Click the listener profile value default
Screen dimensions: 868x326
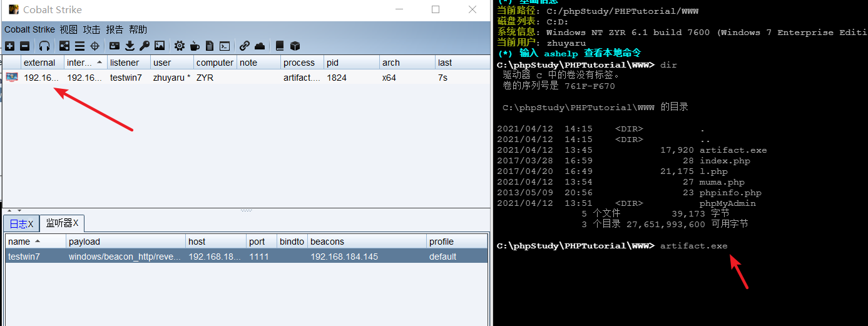pos(442,257)
